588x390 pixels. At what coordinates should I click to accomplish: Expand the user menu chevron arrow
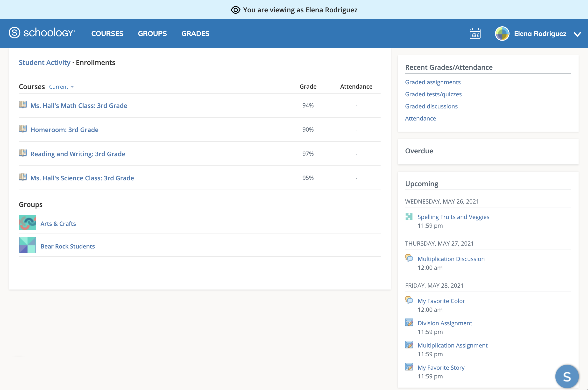click(x=577, y=34)
